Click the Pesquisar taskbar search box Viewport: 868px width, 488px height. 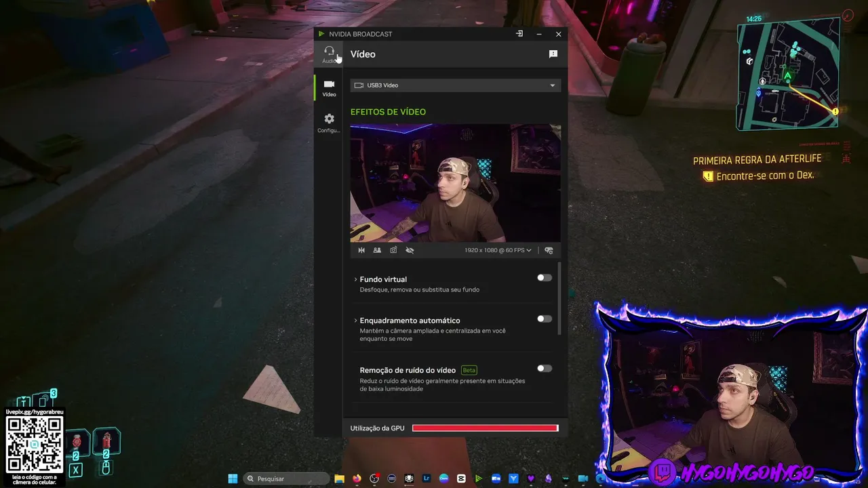tap(287, 479)
